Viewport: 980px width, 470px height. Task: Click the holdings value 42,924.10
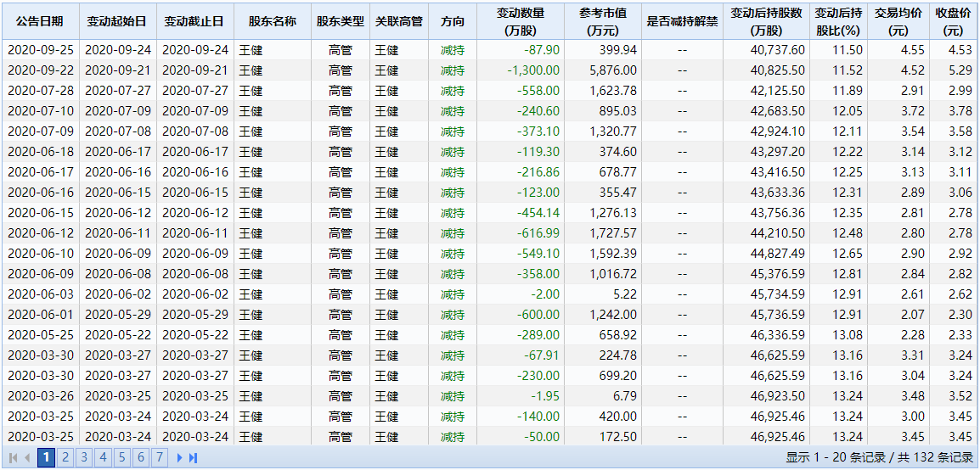pyautogui.click(x=778, y=131)
